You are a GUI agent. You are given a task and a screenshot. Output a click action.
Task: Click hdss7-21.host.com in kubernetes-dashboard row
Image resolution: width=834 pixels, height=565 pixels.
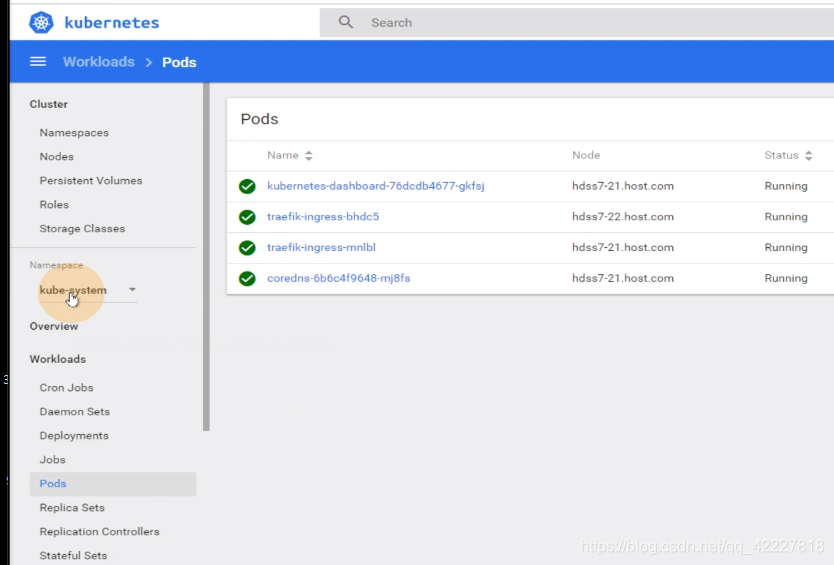[623, 186]
